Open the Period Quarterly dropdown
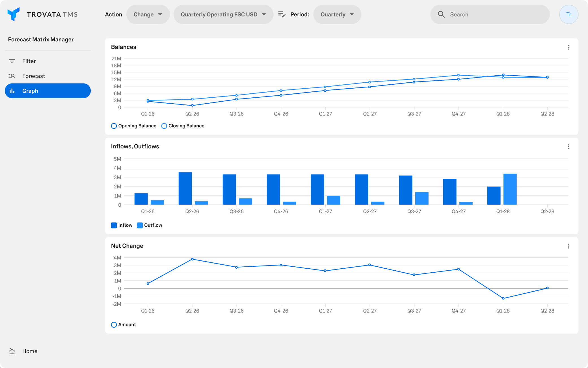 (x=337, y=14)
